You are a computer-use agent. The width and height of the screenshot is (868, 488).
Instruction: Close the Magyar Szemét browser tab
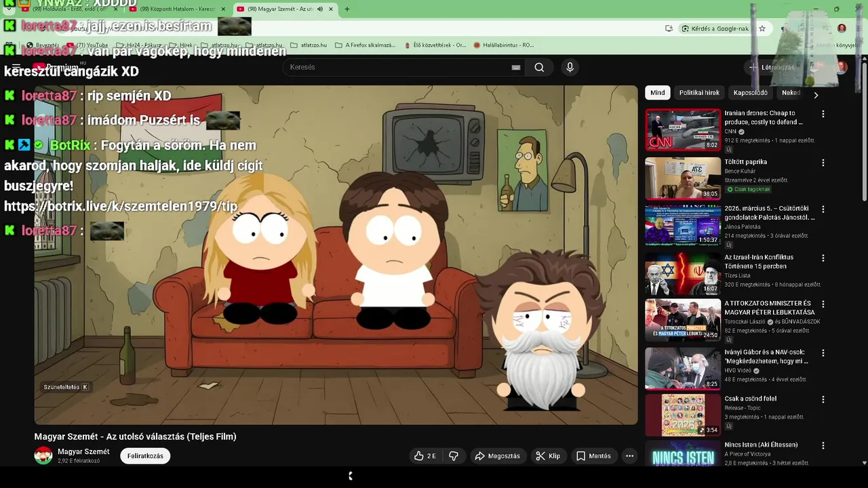click(x=331, y=9)
